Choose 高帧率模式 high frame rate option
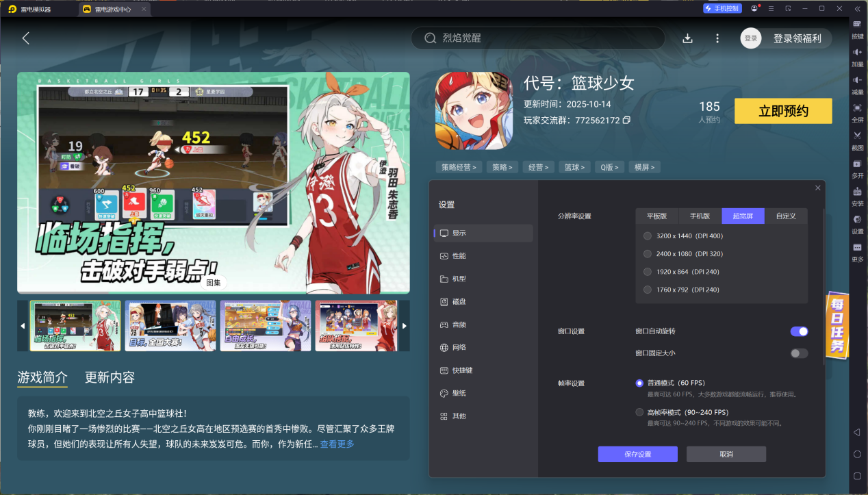The height and width of the screenshot is (495, 868). tap(641, 411)
